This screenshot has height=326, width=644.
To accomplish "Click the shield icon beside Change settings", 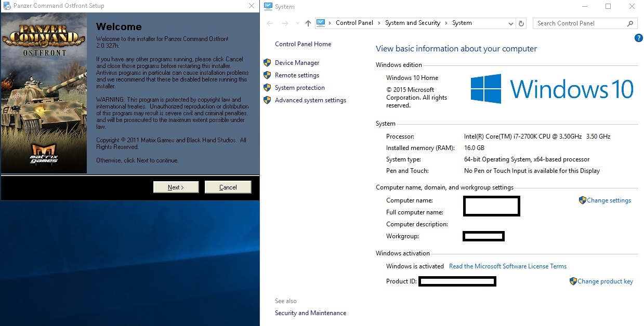I will [x=583, y=200].
